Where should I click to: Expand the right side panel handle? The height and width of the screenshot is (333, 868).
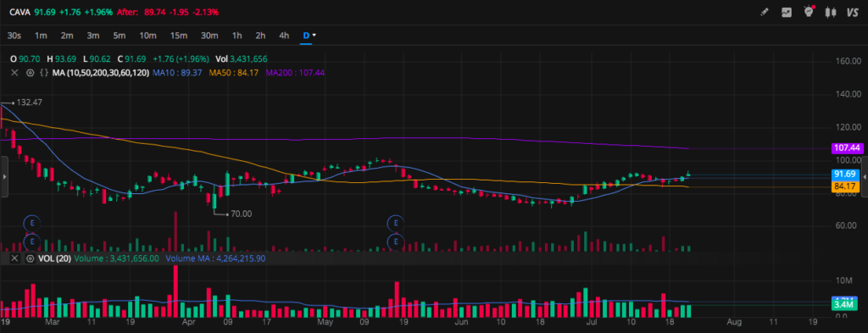click(865, 176)
